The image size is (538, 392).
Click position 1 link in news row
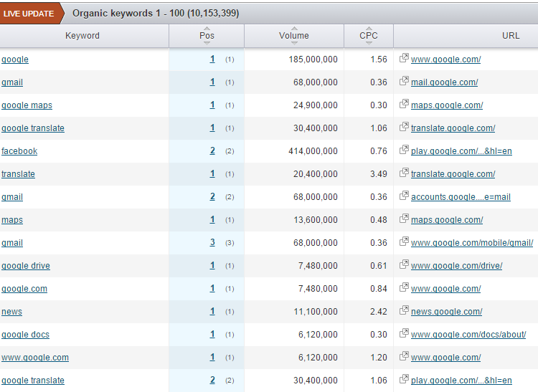coord(212,312)
